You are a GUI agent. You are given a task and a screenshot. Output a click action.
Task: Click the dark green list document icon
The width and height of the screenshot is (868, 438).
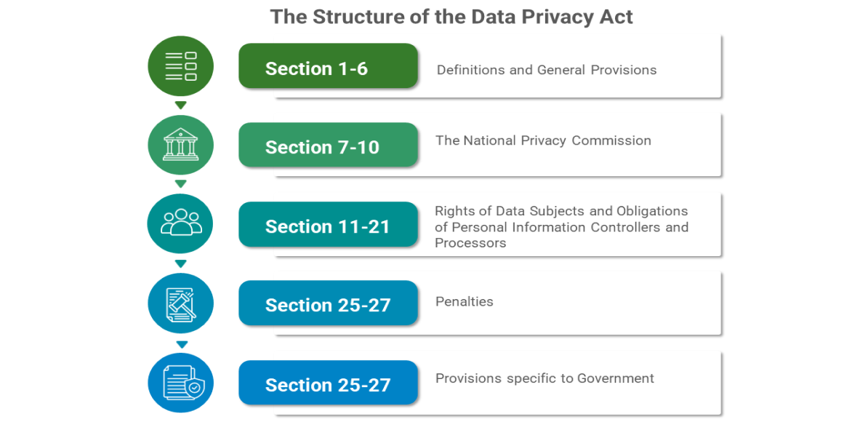click(x=180, y=66)
